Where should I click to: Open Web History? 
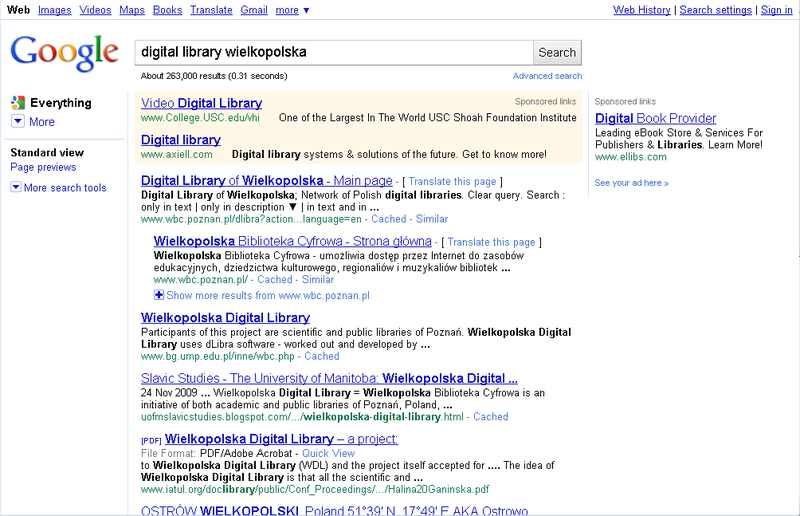[x=641, y=10]
